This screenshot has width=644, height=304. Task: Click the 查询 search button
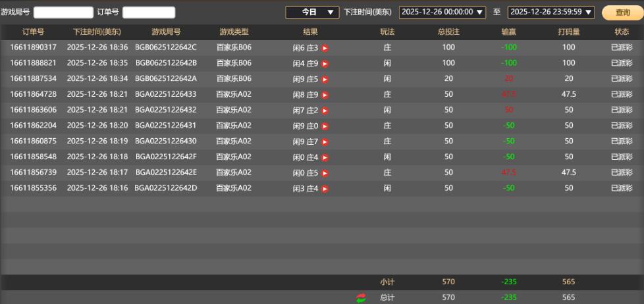[622, 13]
